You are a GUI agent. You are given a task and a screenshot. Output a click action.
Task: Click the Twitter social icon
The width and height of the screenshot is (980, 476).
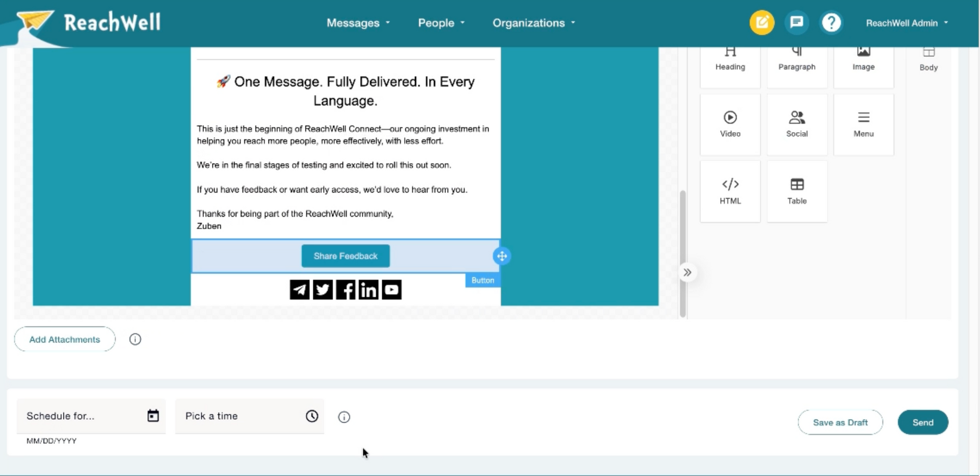click(323, 290)
